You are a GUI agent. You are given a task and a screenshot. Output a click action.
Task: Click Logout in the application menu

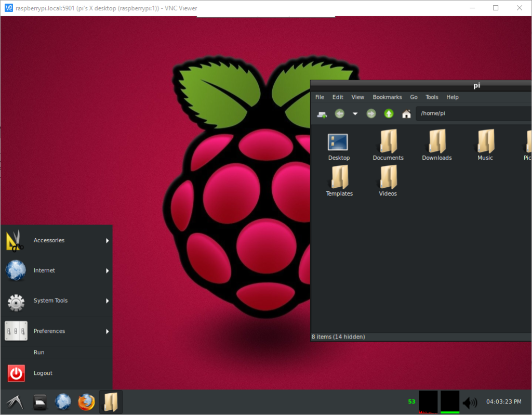point(43,373)
